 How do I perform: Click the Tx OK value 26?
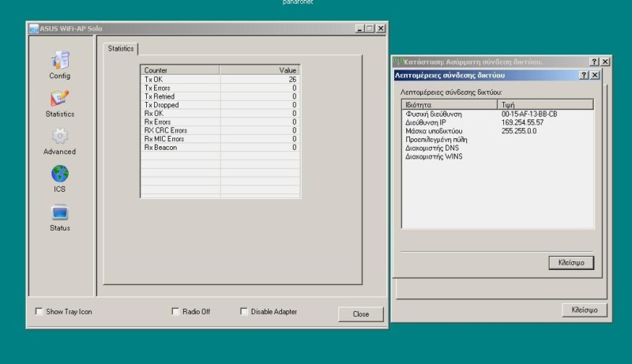pyautogui.click(x=292, y=79)
